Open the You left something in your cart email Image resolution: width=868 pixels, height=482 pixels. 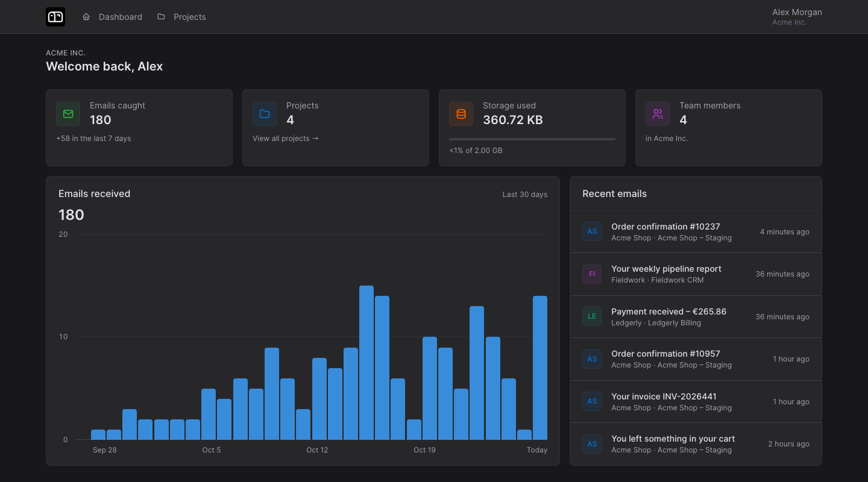point(696,444)
